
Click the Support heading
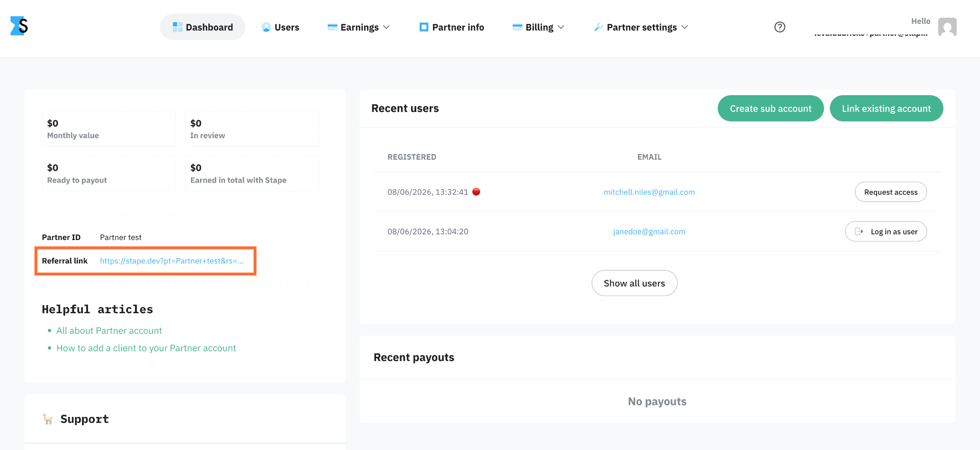tap(85, 419)
